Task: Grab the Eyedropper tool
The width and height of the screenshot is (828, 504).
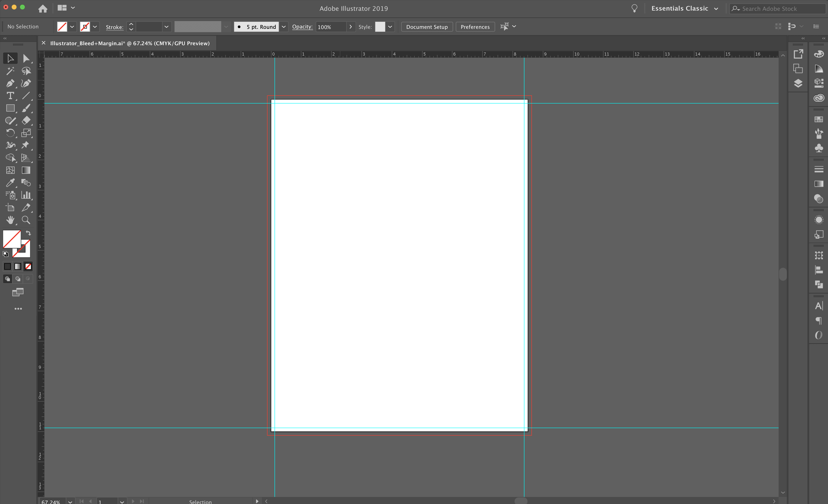Action: (10, 183)
